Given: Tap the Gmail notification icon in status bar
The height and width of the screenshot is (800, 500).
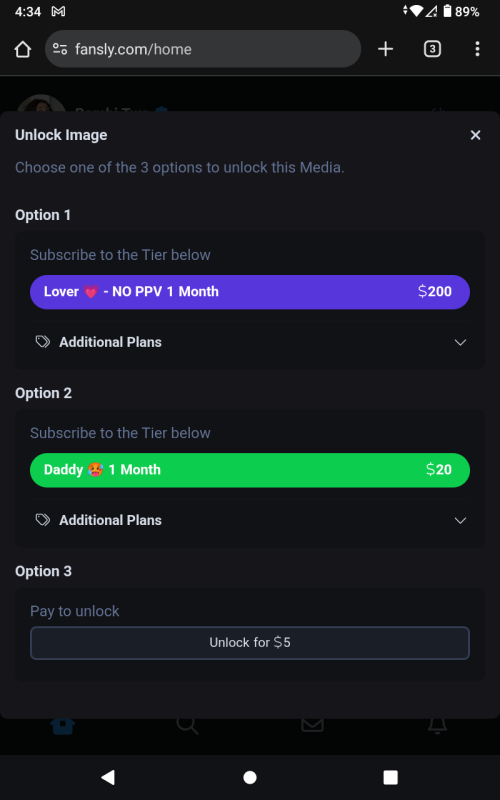Looking at the screenshot, I should point(58,11).
